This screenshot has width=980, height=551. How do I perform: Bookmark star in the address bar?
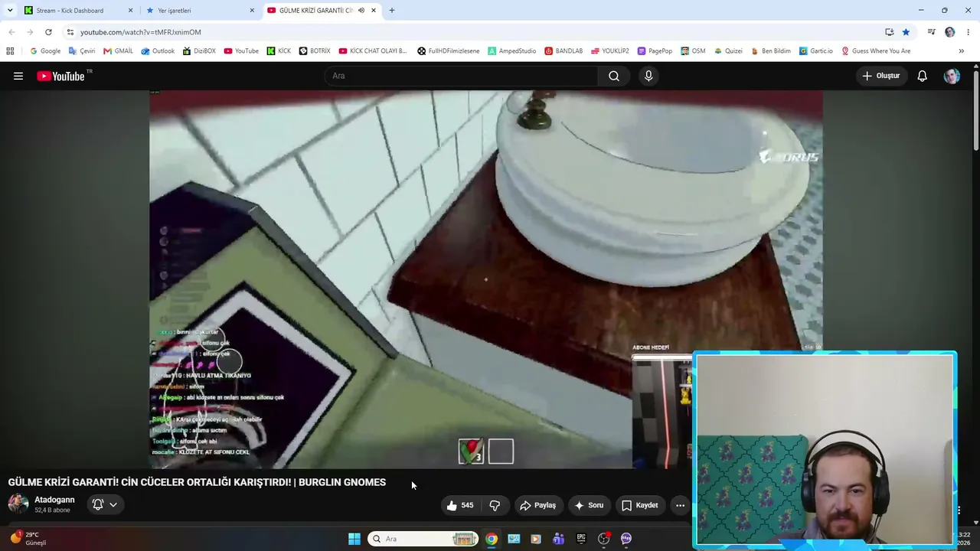point(906,32)
